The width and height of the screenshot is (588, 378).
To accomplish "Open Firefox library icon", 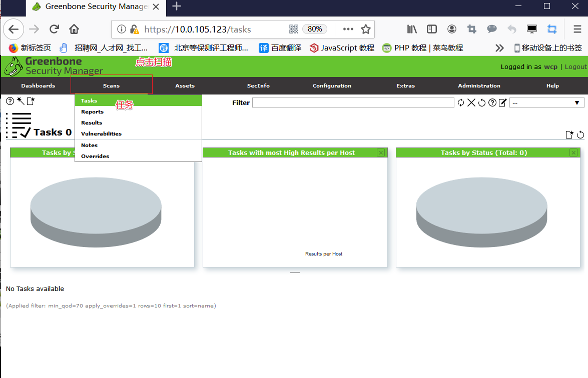I will click(412, 29).
